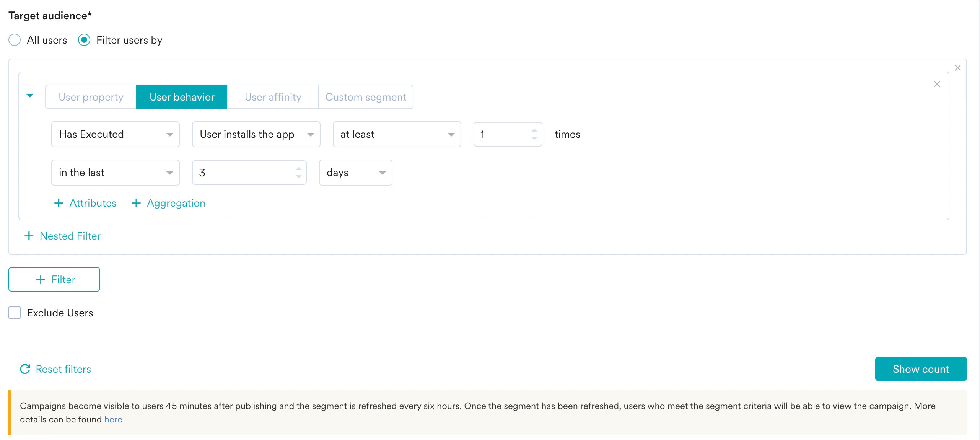Select the Filter users by radio button
Screen dimensions: 980x440
pyautogui.click(x=84, y=40)
